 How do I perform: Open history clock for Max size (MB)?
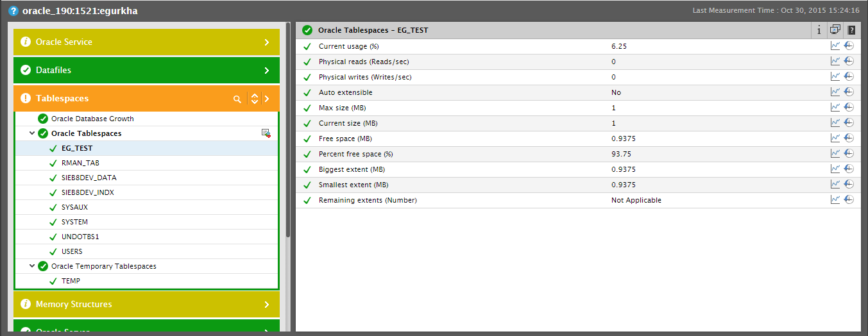[849, 107]
